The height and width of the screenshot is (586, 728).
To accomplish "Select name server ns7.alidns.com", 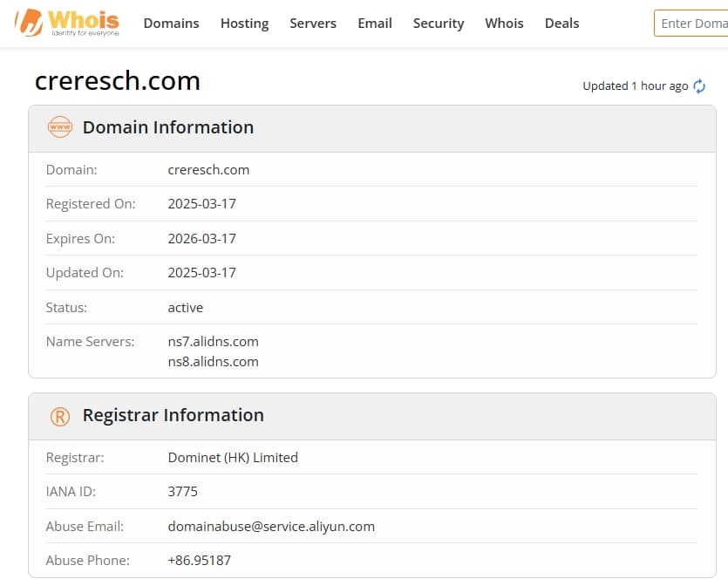I will point(213,342).
